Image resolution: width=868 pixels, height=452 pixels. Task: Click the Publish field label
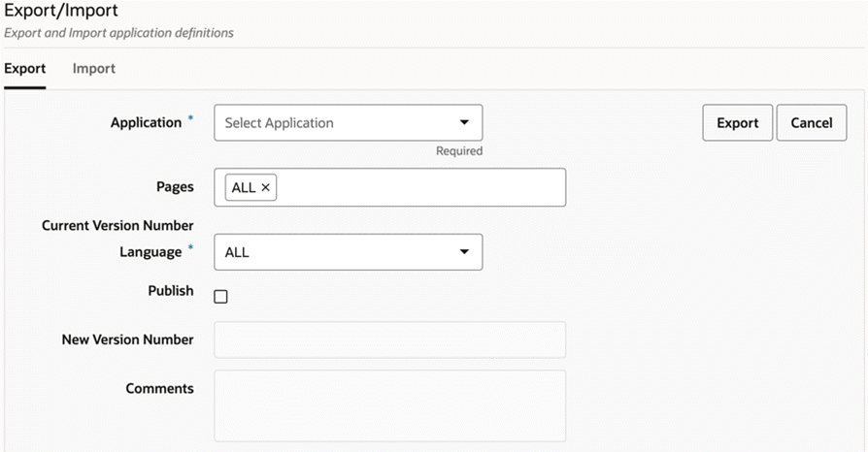(x=171, y=291)
